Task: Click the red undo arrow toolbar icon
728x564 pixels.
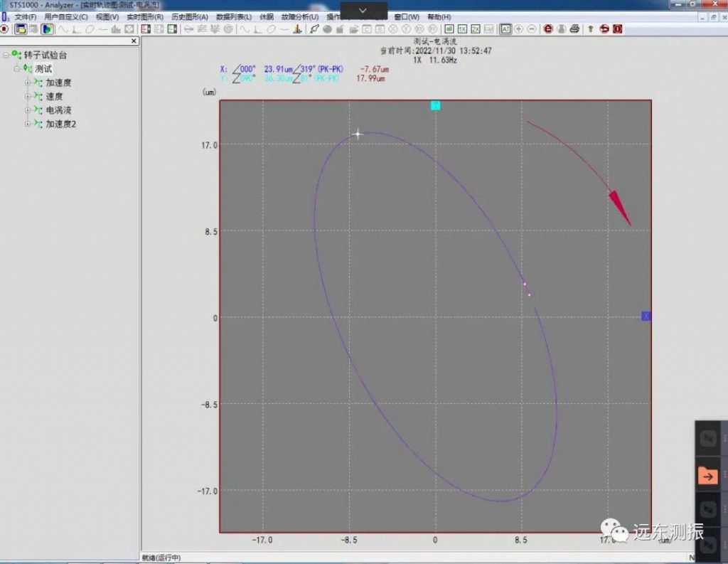Action: 604,29
